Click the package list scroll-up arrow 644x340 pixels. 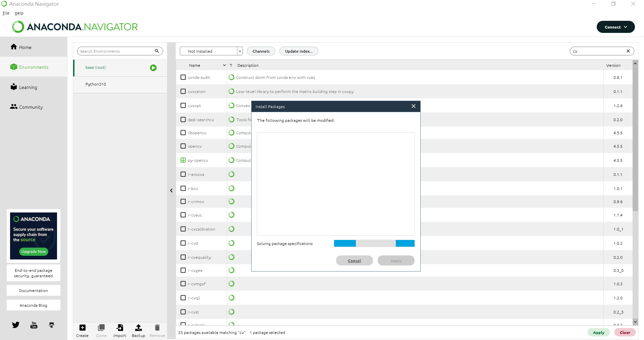click(635, 63)
